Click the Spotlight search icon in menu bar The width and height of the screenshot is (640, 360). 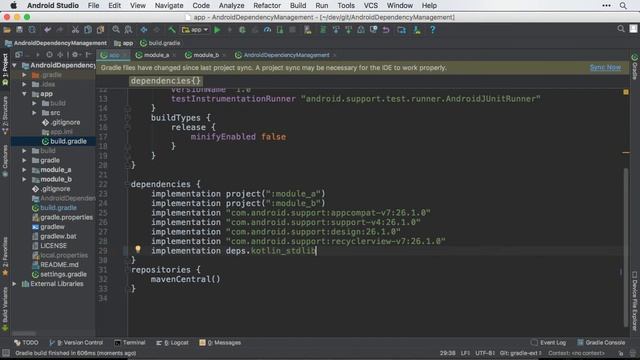(x=623, y=6)
